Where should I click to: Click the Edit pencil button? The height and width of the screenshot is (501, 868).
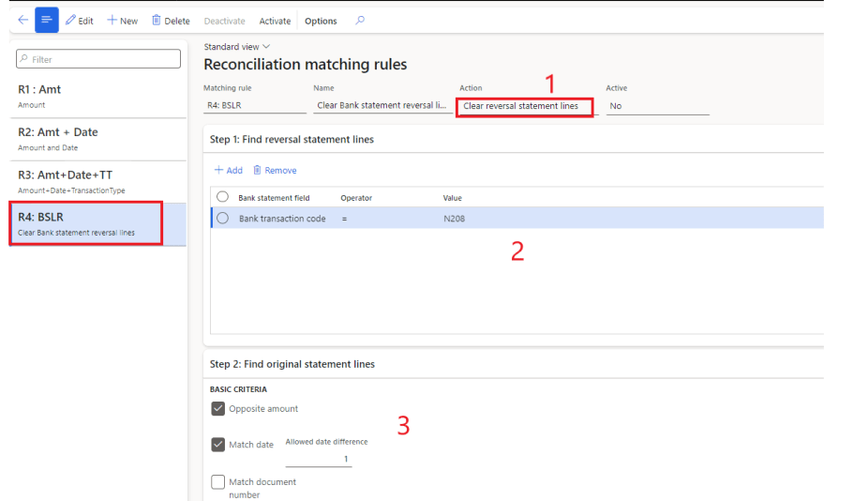80,21
